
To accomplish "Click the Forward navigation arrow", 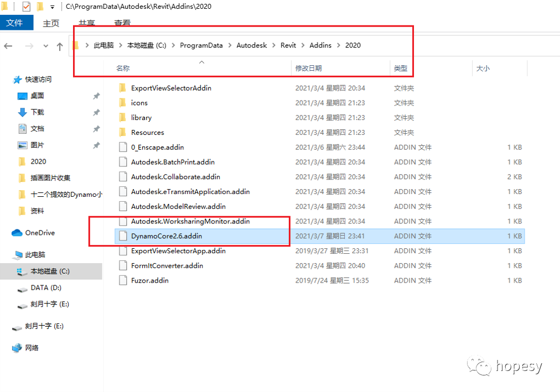I will pyautogui.click(x=29, y=46).
